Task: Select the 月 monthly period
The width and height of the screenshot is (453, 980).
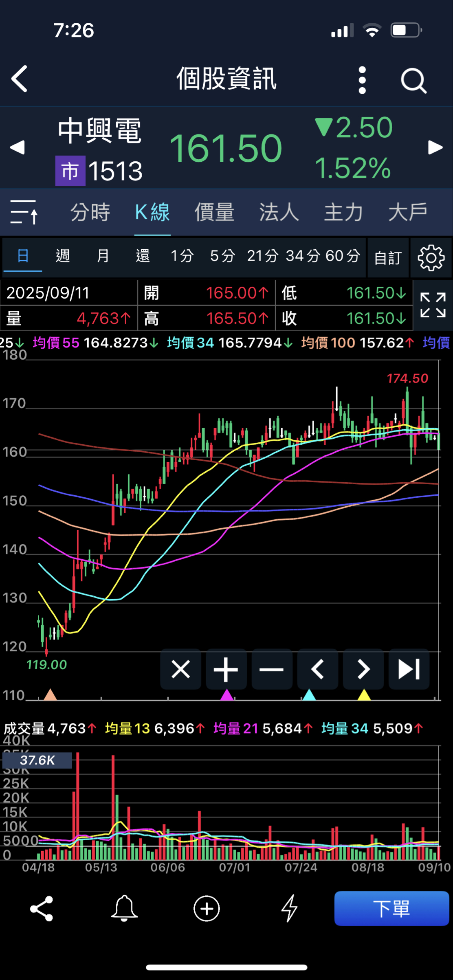Action: 103,256
